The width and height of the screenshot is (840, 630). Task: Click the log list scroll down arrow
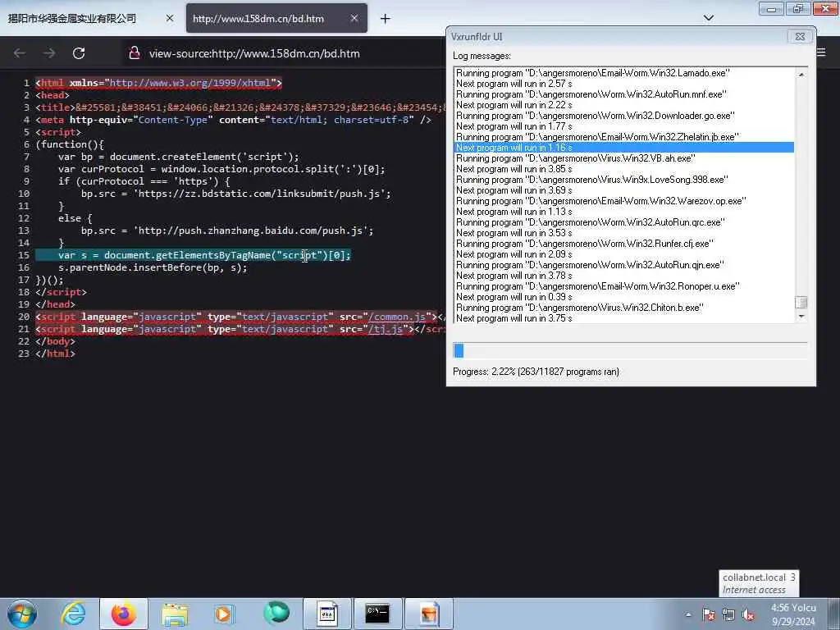click(801, 316)
